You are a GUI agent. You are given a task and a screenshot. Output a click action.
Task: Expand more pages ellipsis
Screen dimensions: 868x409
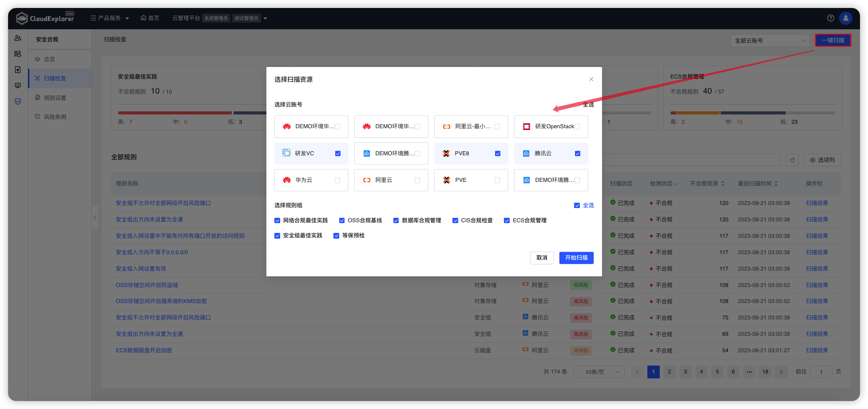[x=749, y=372]
